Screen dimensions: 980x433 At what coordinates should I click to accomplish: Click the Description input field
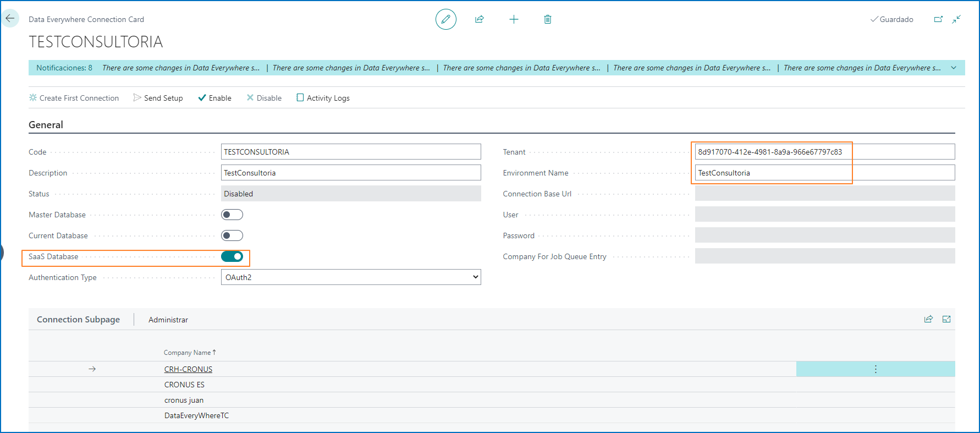click(351, 173)
